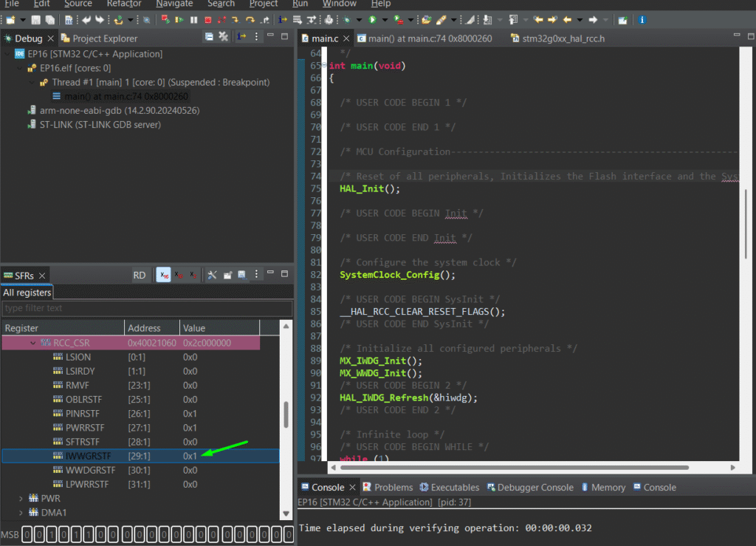Click the Suspend (pause) debug icon
The image size is (756, 546).
click(x=193, y=19)
